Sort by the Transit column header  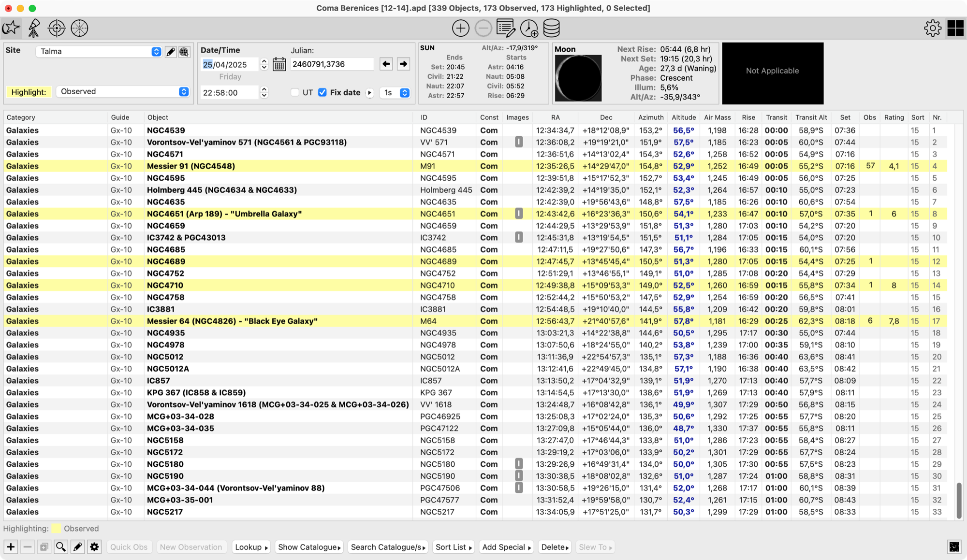click(777, 117)
